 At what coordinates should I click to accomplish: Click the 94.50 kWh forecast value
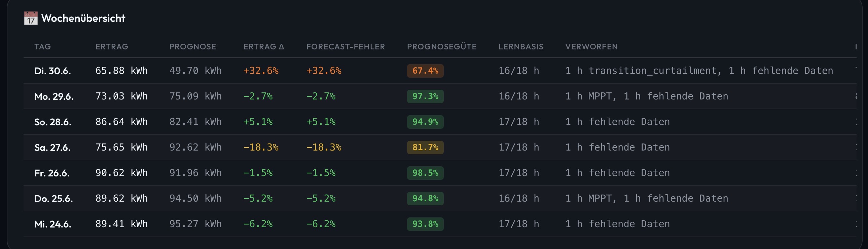[x=195, y=199]
